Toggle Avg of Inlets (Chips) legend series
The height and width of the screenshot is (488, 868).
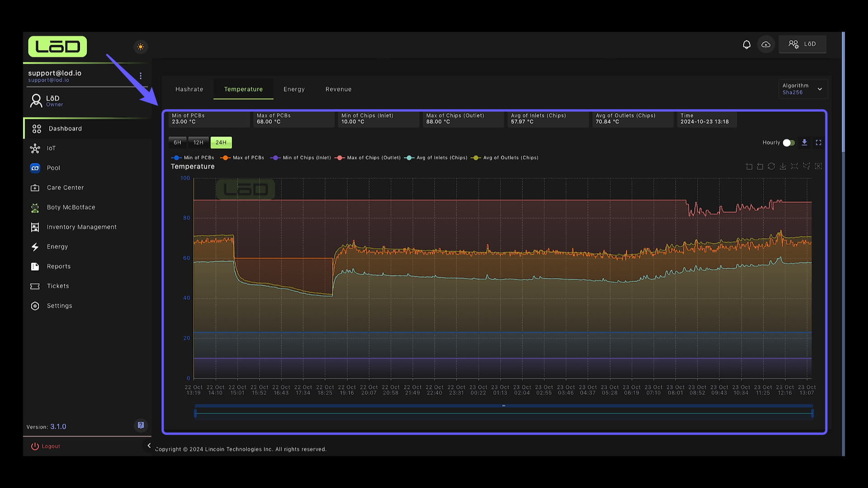pos(436,158)
